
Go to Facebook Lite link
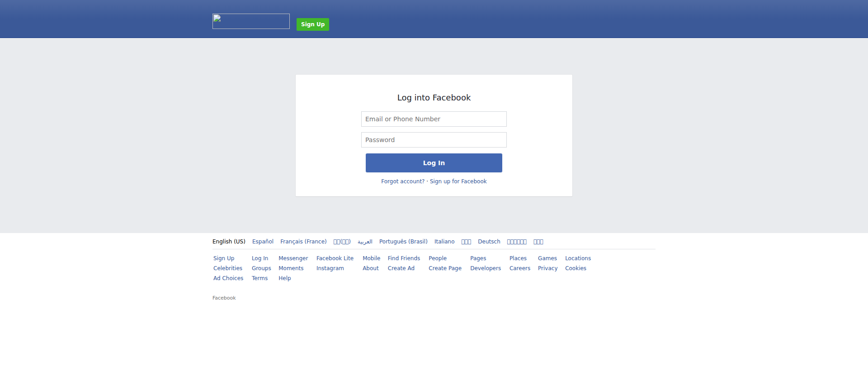click(x=335, y=258)
